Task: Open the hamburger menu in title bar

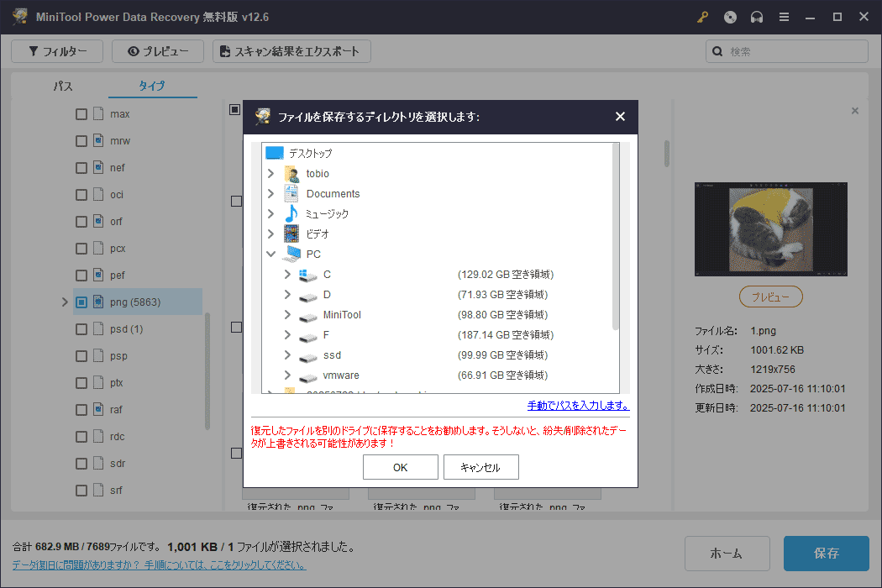Action: [784, 18]
